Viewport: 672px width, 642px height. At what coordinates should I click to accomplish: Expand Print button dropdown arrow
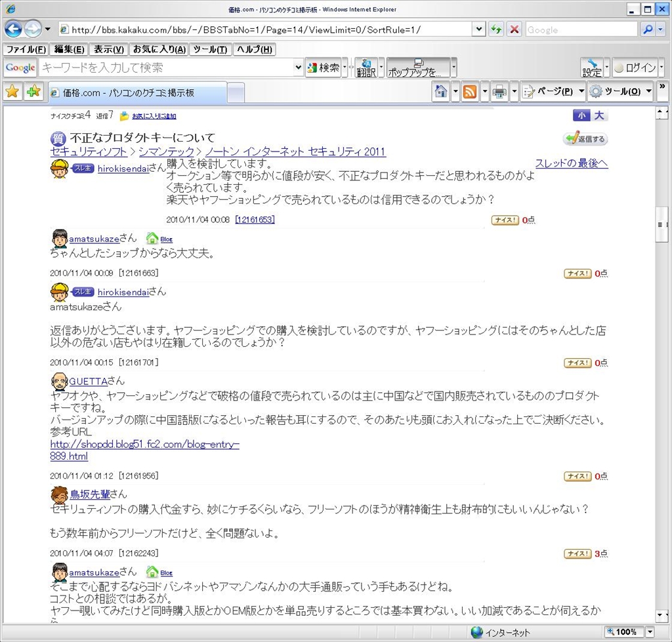(x=514, y=91)
